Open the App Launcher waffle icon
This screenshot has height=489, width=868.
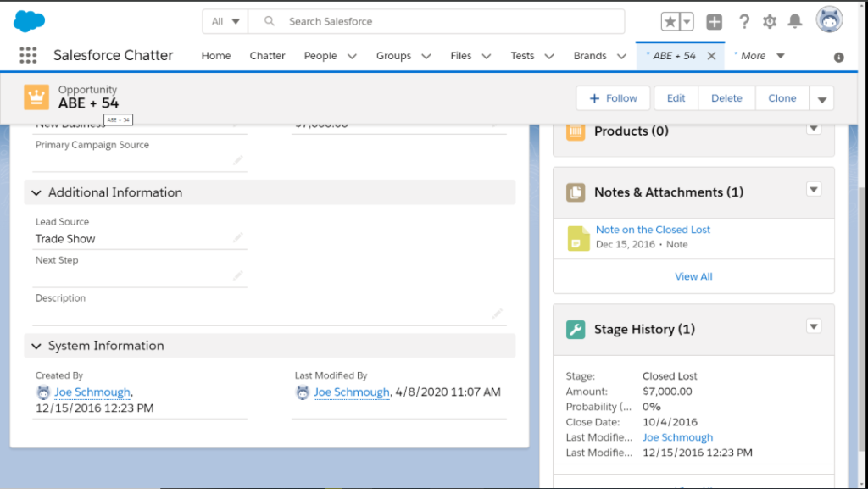pos(28,55)
